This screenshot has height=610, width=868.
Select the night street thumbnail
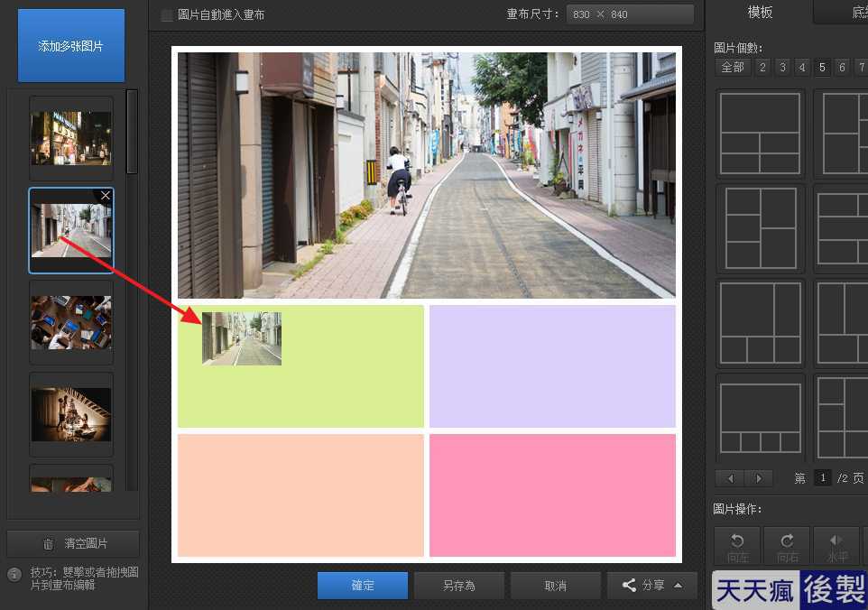71,138
